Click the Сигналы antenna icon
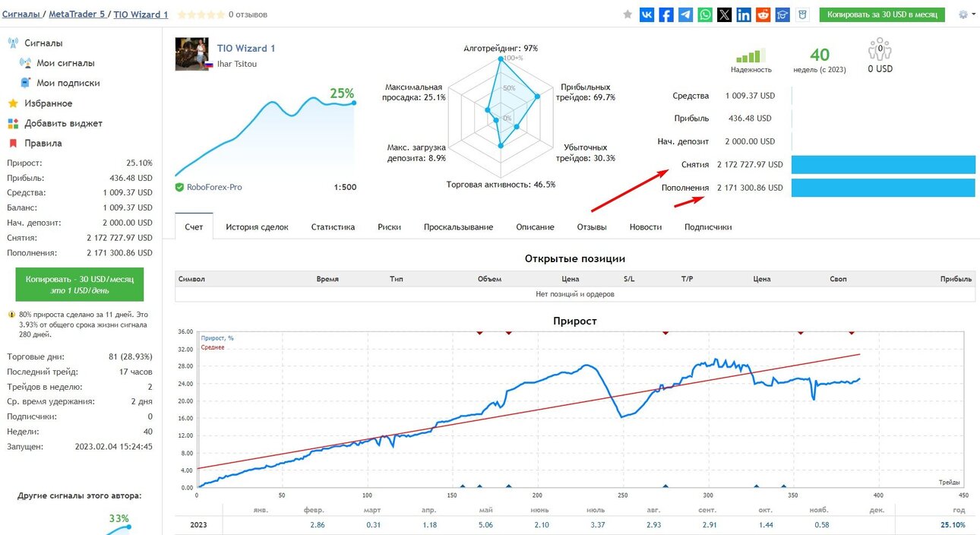The width and height of the screenshot is (980, 535). click(x=13, y=43)
